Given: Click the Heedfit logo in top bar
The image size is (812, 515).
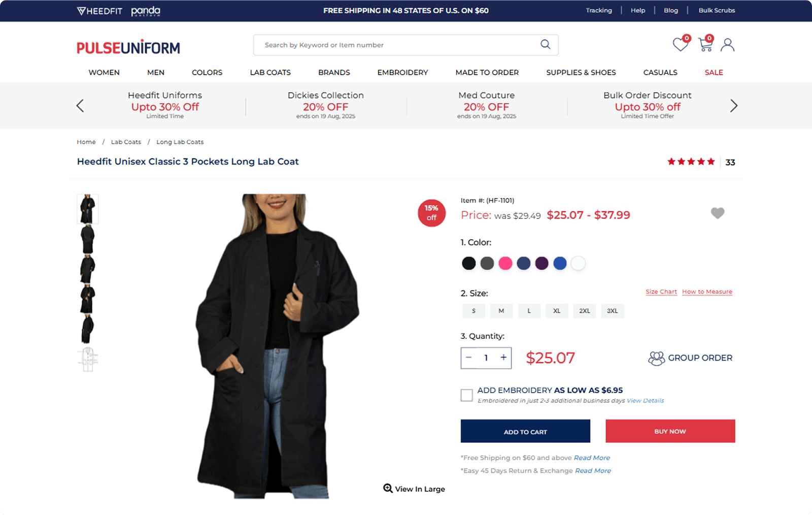Looking at the screenshot, I should coord(99,11).
